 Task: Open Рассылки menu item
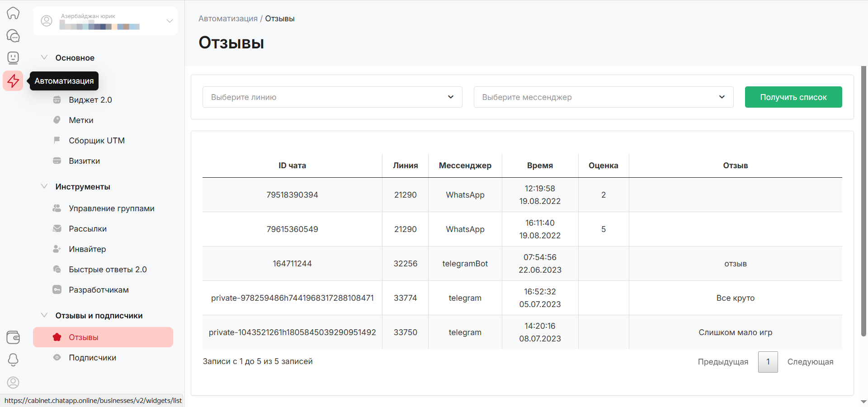pos(88,229)
